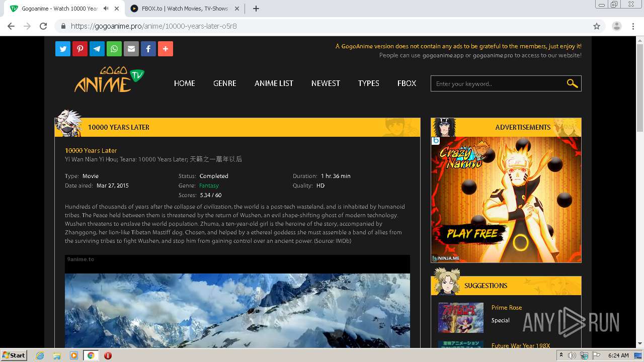Screen dimensions: 644x362
Task: Click the video player preview
Action: click(x=237, y=301)
